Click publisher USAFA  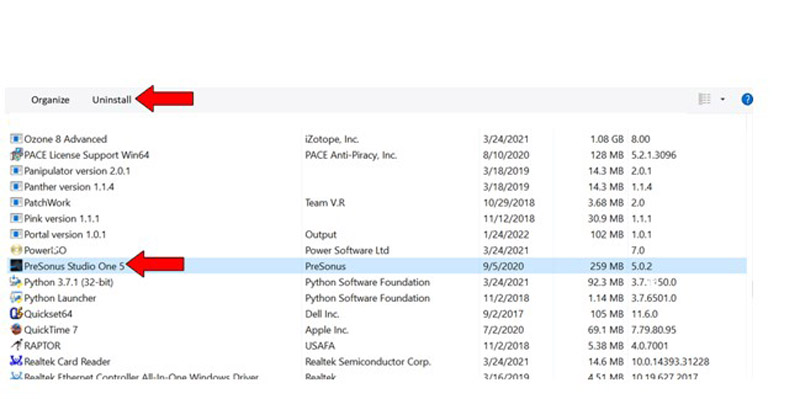click(x=320, y=345)
